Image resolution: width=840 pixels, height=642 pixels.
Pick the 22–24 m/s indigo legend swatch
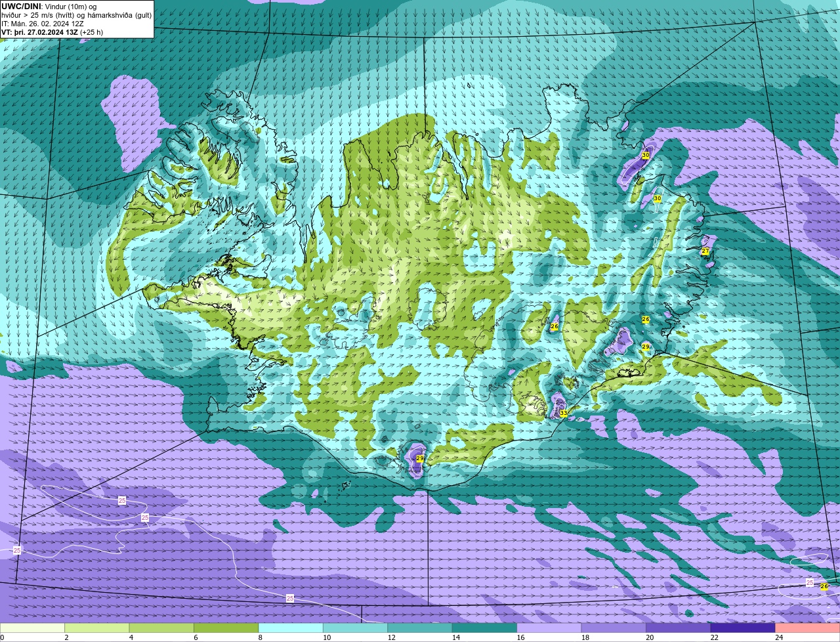coord(744,628)
